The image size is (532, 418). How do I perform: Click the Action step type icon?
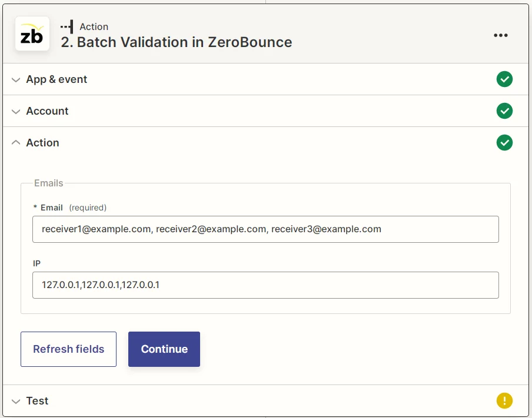tap(66, 26)
